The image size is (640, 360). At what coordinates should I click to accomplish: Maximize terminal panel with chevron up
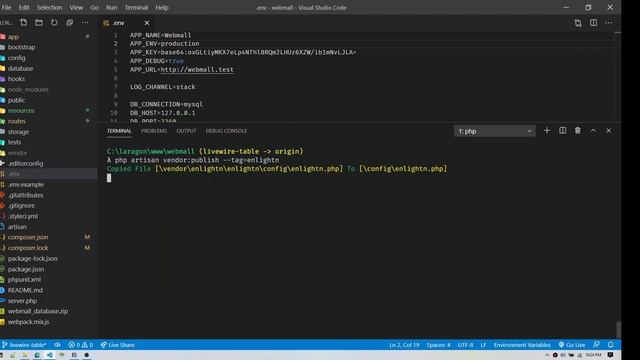593,131
